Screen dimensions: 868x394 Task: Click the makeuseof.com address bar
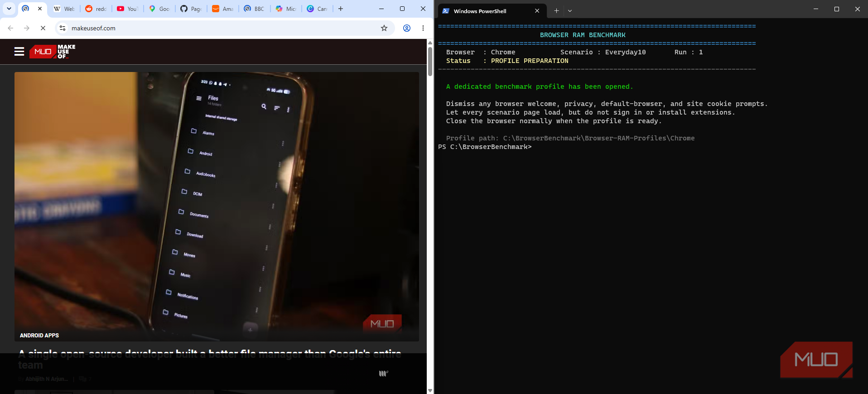click(x=224, y=28)
